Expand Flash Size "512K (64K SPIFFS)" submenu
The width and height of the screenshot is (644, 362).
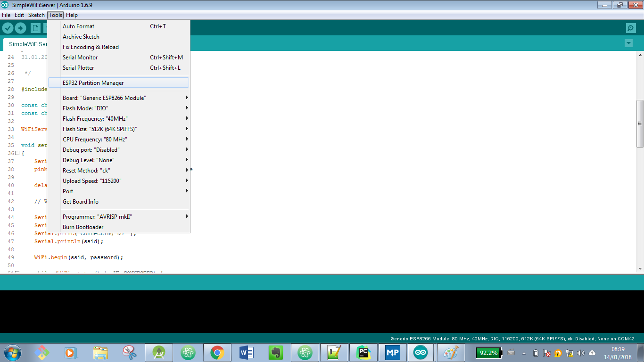(x=119, y=129)
